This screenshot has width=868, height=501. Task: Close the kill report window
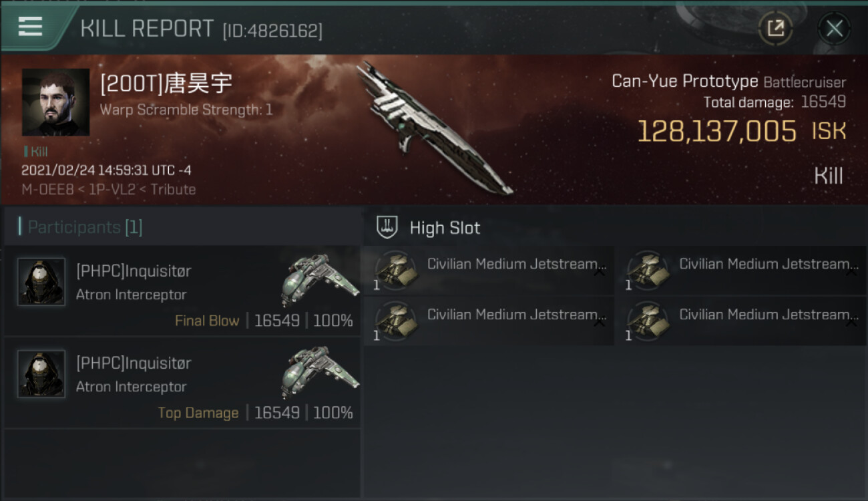tap(834, 29)
